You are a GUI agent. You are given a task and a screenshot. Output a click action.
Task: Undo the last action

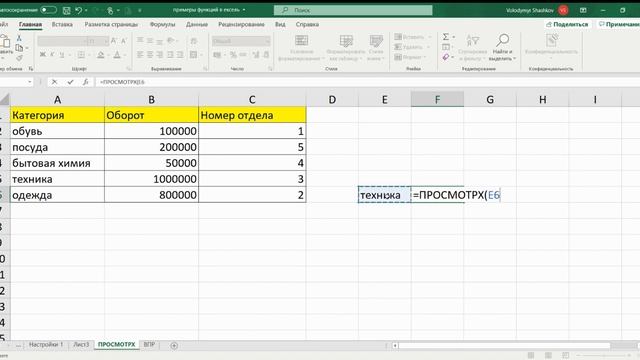[x=78, y=10]
